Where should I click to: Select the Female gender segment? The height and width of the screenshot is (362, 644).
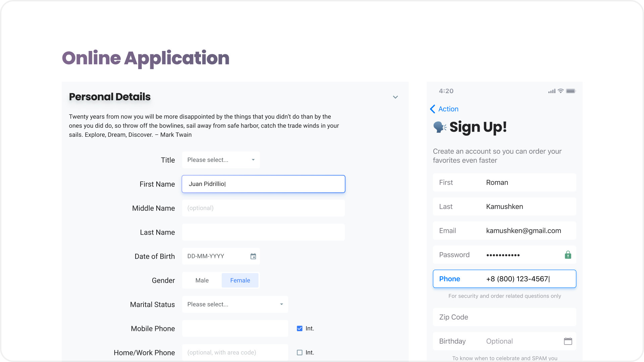click(240, 280)
